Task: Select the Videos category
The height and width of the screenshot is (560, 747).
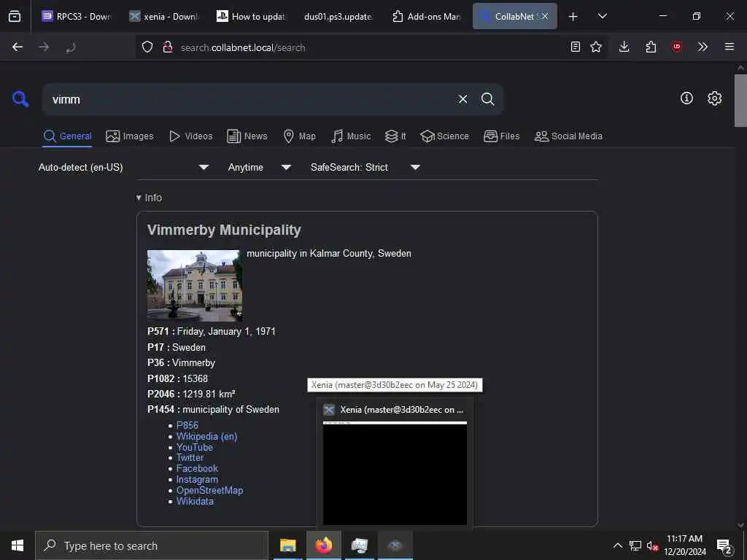Action: click(x=190, y=136)
